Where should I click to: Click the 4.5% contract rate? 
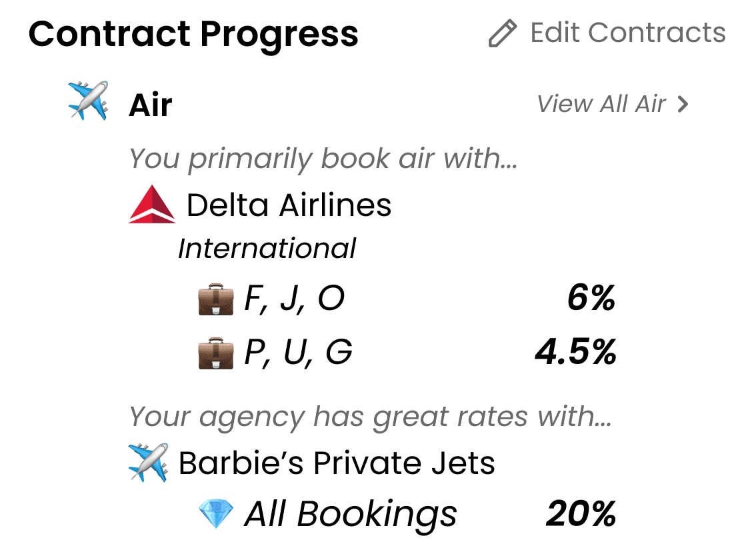[575, 353]
